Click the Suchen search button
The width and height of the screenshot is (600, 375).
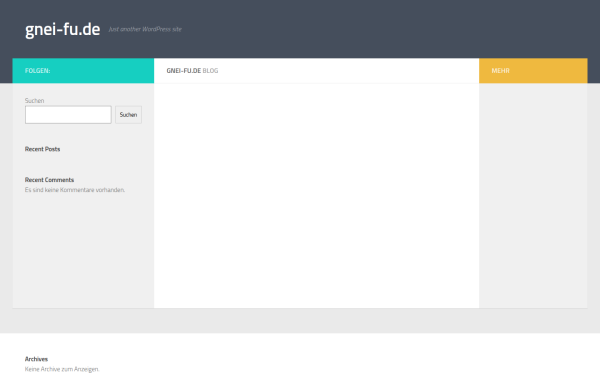click(x=128, y=115)
